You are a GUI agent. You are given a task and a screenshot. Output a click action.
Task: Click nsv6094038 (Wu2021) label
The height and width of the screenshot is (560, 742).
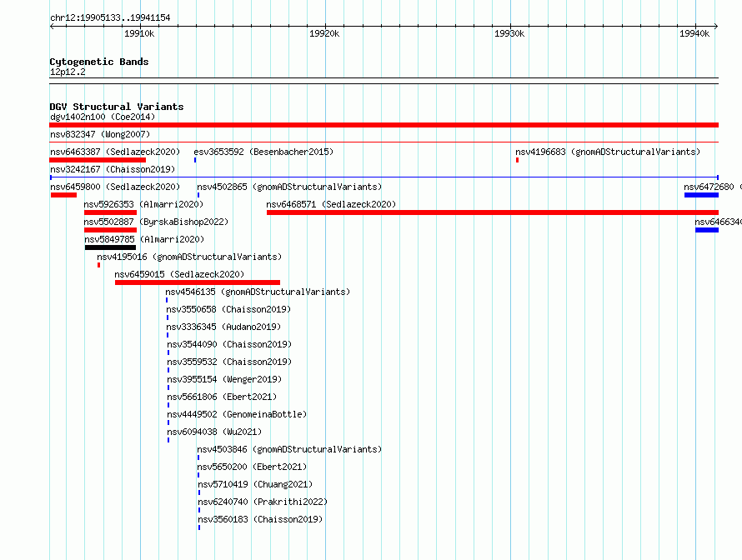point(214,432)
